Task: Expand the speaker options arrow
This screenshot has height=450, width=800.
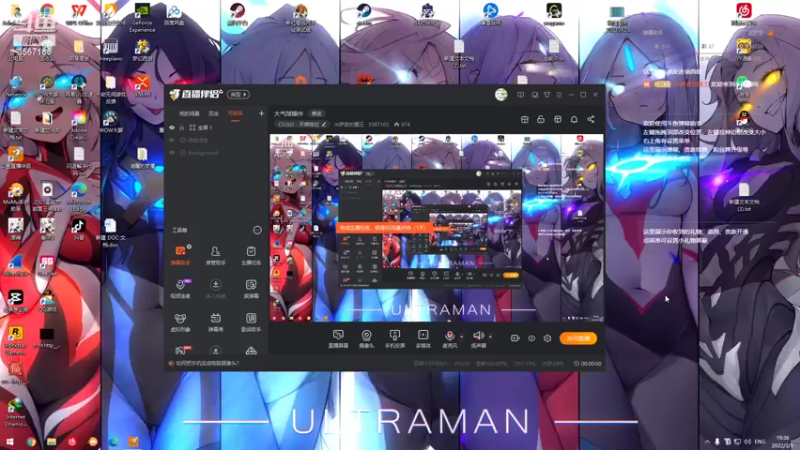Action: click(x=490, y=336)
